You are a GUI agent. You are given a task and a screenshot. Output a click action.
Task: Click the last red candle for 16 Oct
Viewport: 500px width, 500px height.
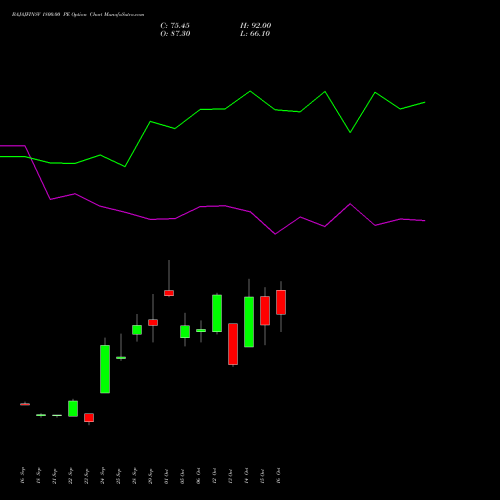pos(281,302)
